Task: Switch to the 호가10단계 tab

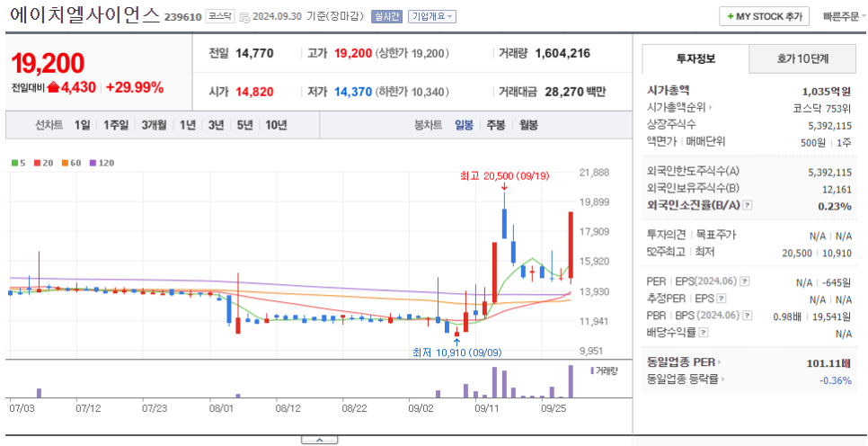Action: pos(802,58)
